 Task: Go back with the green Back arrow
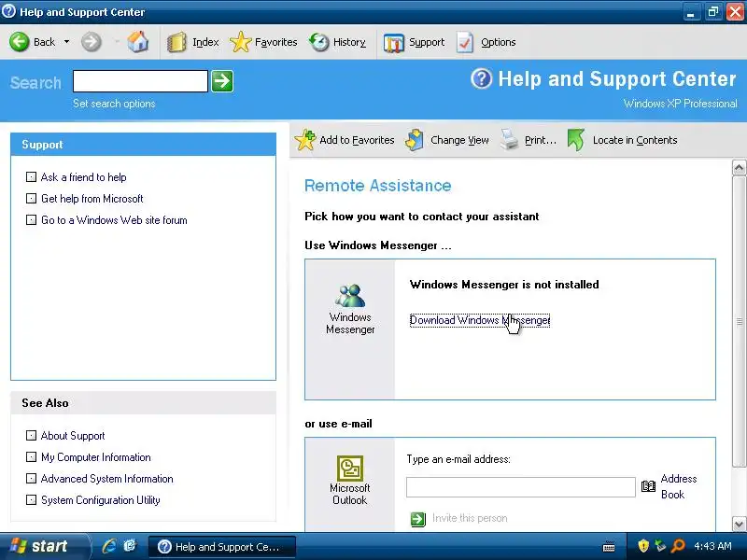[x=20, y=42]
